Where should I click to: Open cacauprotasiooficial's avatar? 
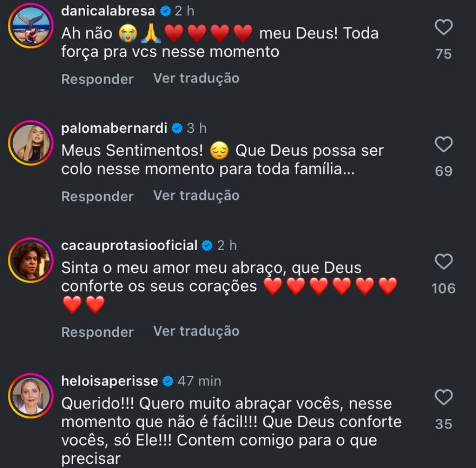click(x=30, y=260)
